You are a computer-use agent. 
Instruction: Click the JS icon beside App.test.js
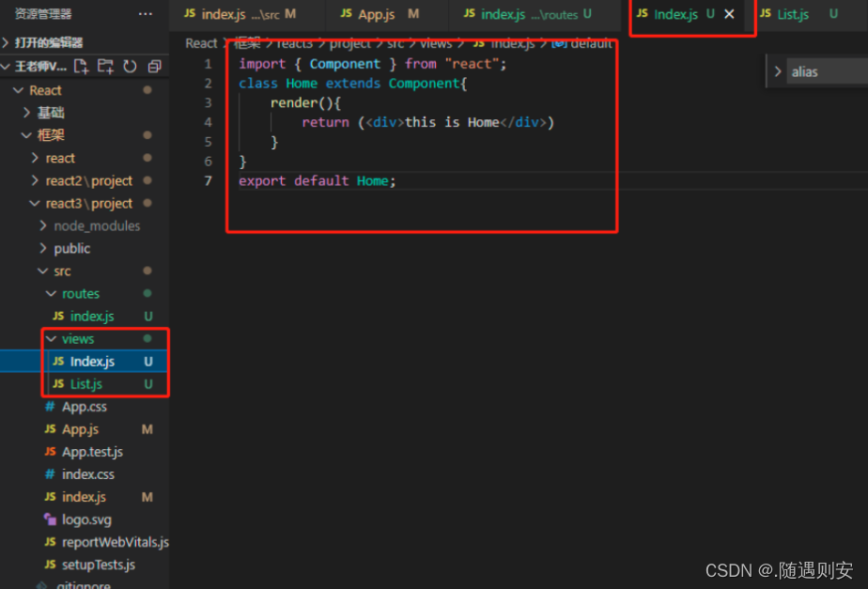click(x=49, y=452)
